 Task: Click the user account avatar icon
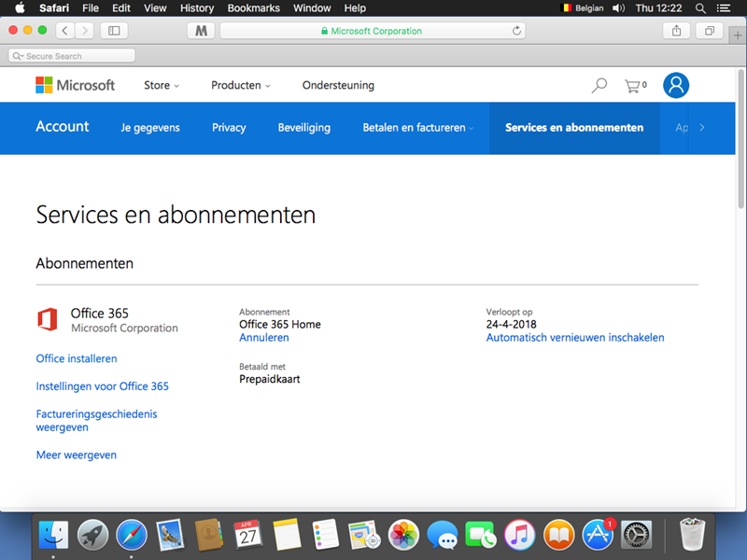click(676, 86)
